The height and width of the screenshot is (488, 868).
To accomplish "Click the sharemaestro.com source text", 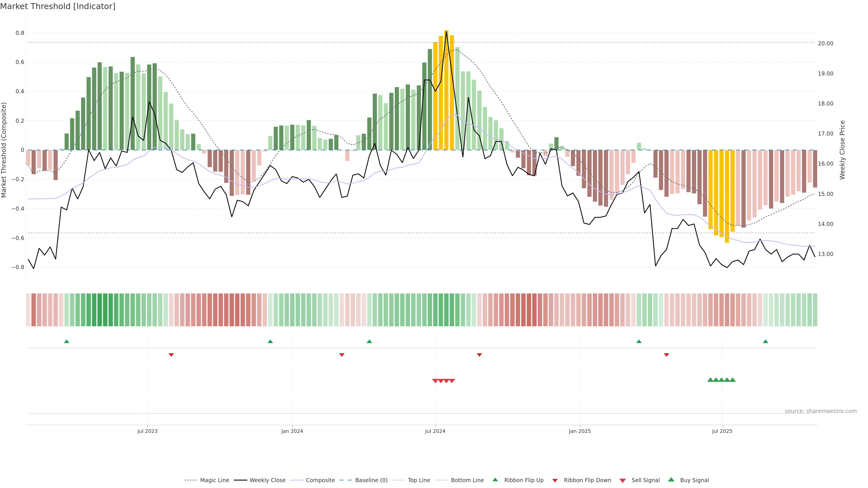I will tap(821, 411).
